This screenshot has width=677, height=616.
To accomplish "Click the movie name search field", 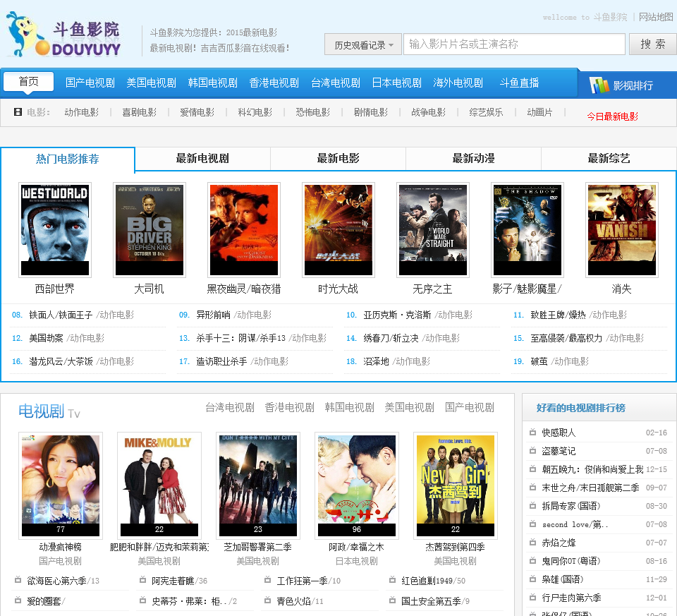I will tap(514, 44).
